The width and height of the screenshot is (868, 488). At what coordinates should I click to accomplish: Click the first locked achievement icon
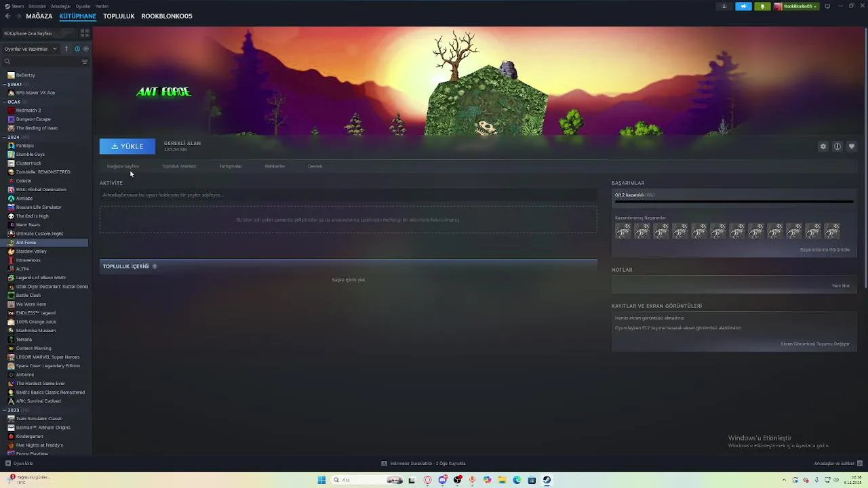point(623,231)
